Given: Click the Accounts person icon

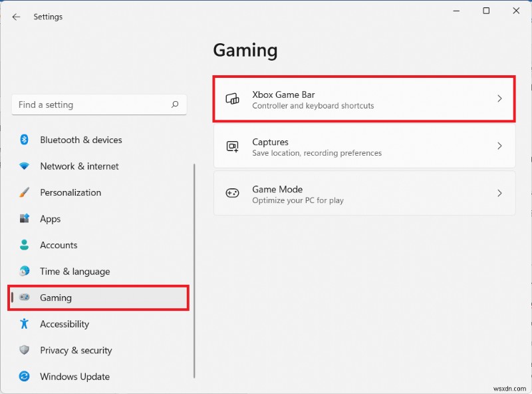Looking at the screenshot, I should coord(25,245).
